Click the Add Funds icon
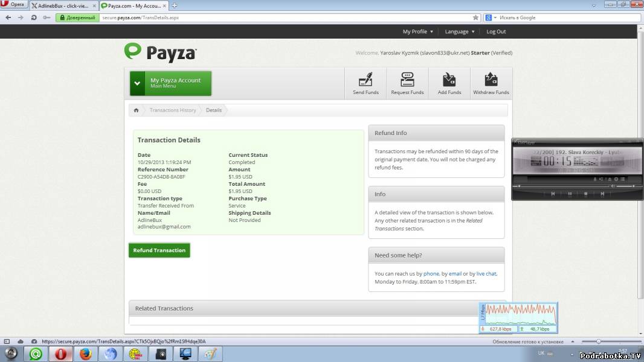 449,83
